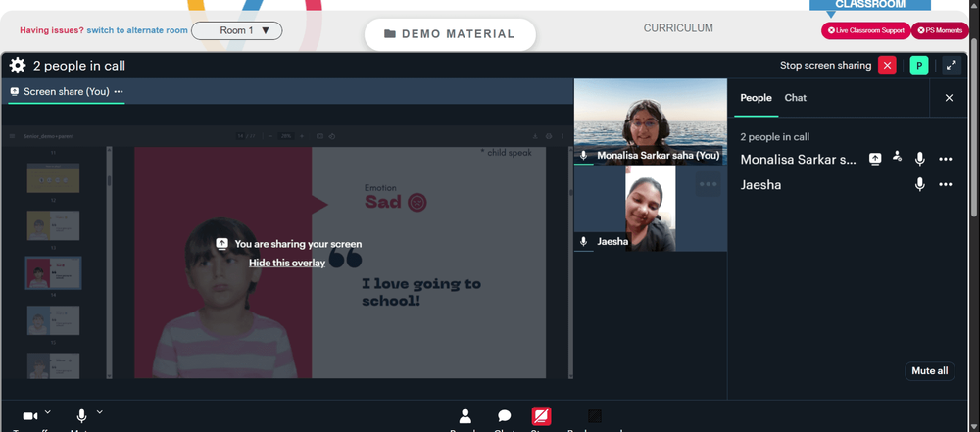This screenshot has width=980, height=432.
Task: Click Hide this overlay link
Action: point(287,264)
